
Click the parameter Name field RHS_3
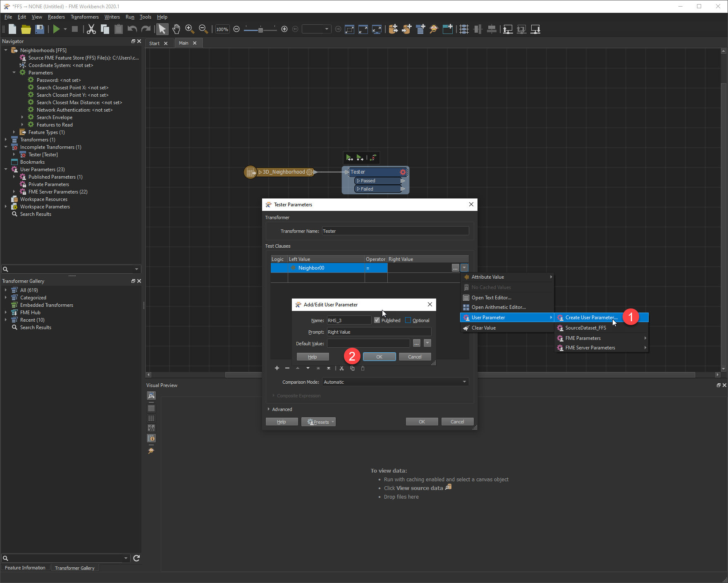(x=349, y=320)
